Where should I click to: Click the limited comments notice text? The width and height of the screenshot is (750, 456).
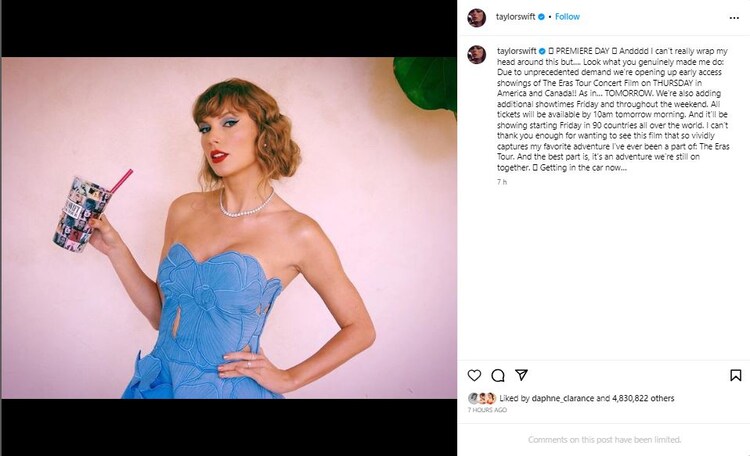[x=604, y=439]
